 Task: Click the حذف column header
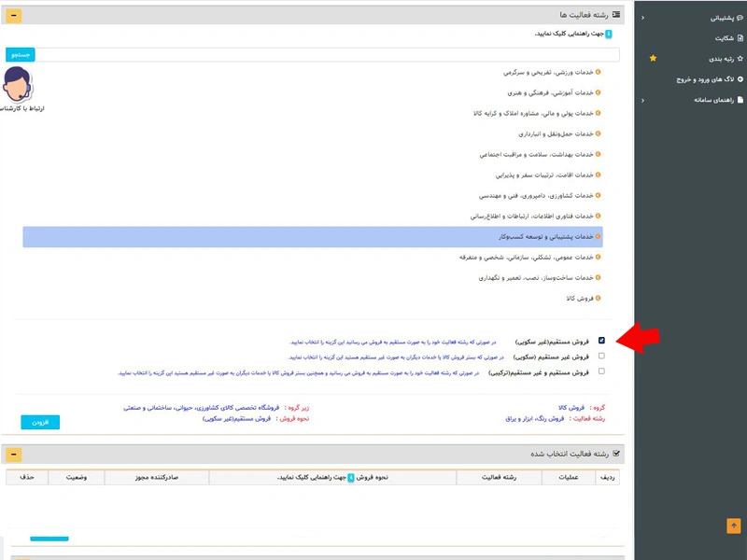[x=27, y=477]
